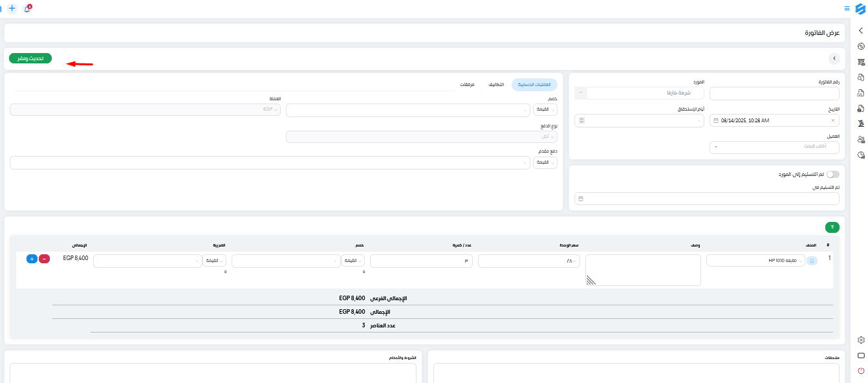Click the plus quick-add icon in top bar

pyautogui.click(x=12, y=8)
